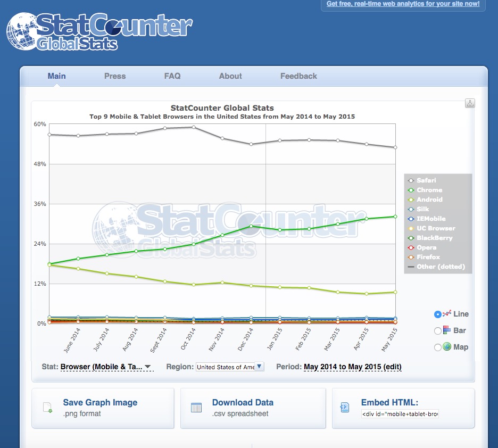The width and height of the screenshot is (498, 448).
Task: Select the Line chart radio button
Action: coord(438,314)
